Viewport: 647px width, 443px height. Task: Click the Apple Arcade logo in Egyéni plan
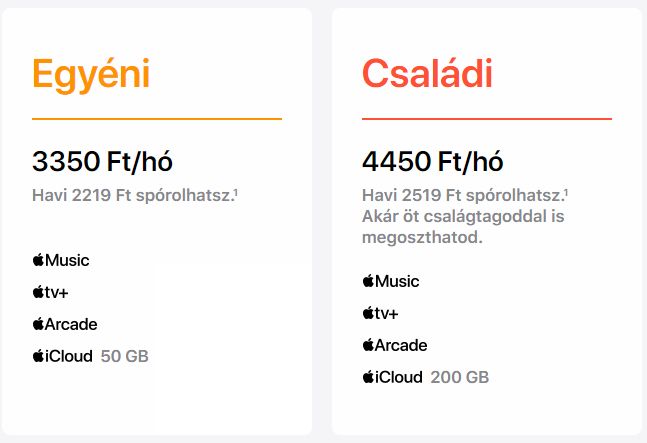pos(64,324)
